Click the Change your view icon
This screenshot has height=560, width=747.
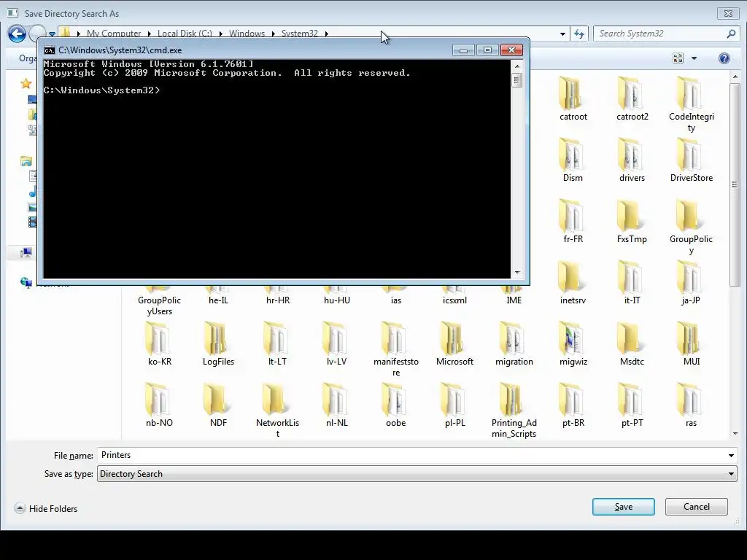pos(678,58)
